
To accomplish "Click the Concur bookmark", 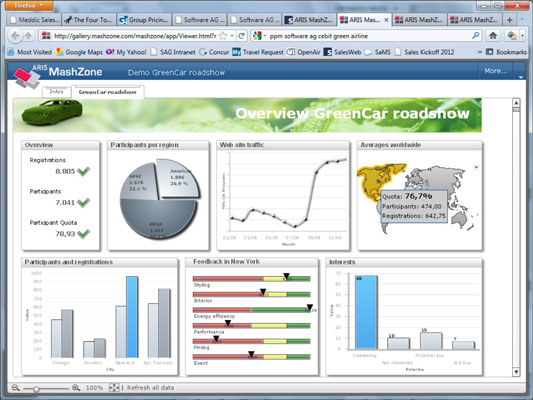I will [x=214, y=52].
